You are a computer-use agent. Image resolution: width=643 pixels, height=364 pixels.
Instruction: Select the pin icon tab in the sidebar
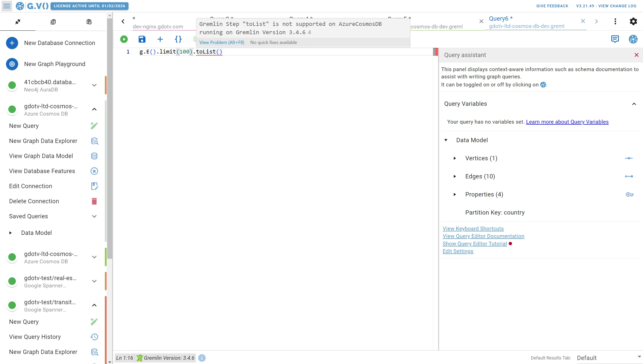click(x=18, y=22)
